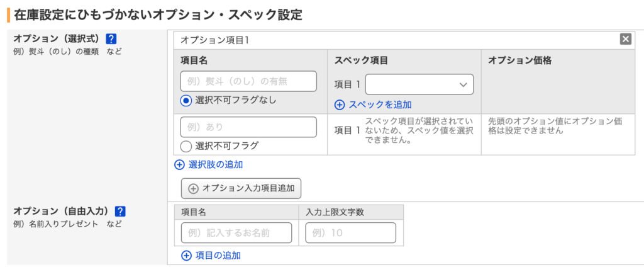
Task: Remove オプション項目1 with the X icon
Action: pos(625,39)
